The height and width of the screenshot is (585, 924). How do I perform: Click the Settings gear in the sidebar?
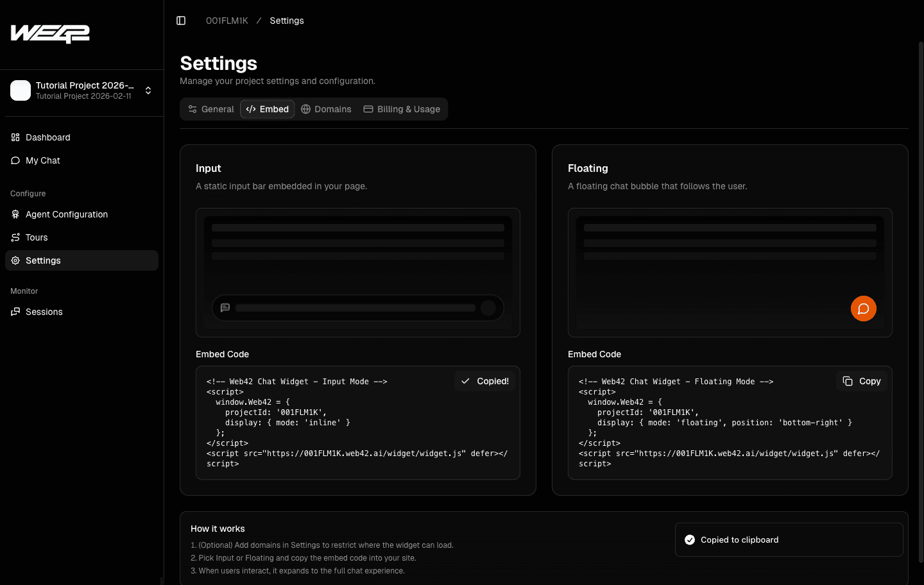(x=42, y=260)
